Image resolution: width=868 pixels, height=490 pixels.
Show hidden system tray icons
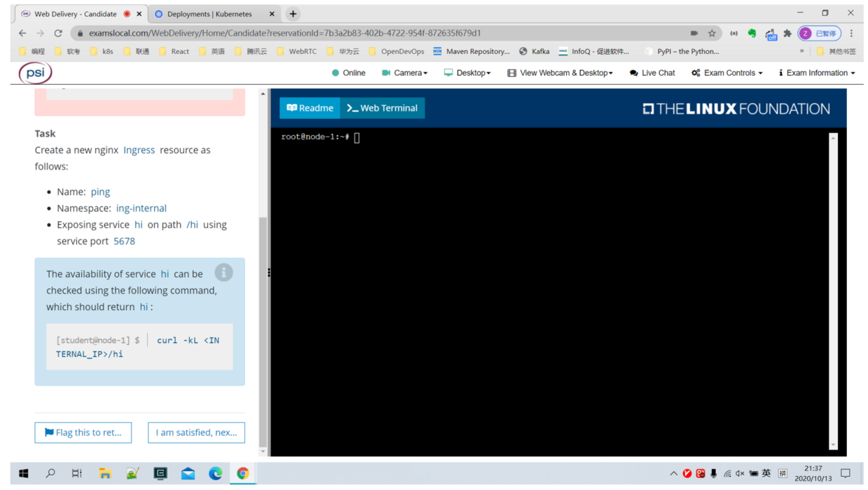coord(674,474)
